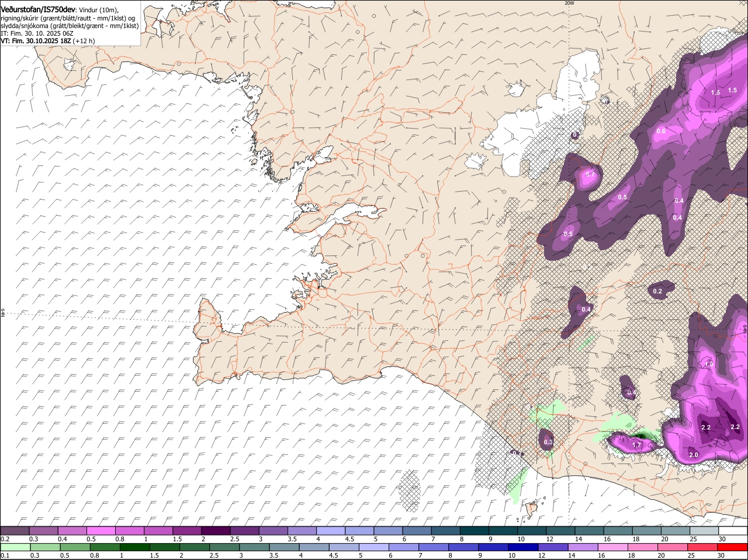Click the 1.0 precipitation value on the map
The image size is (748, 560).
point(709,364)
